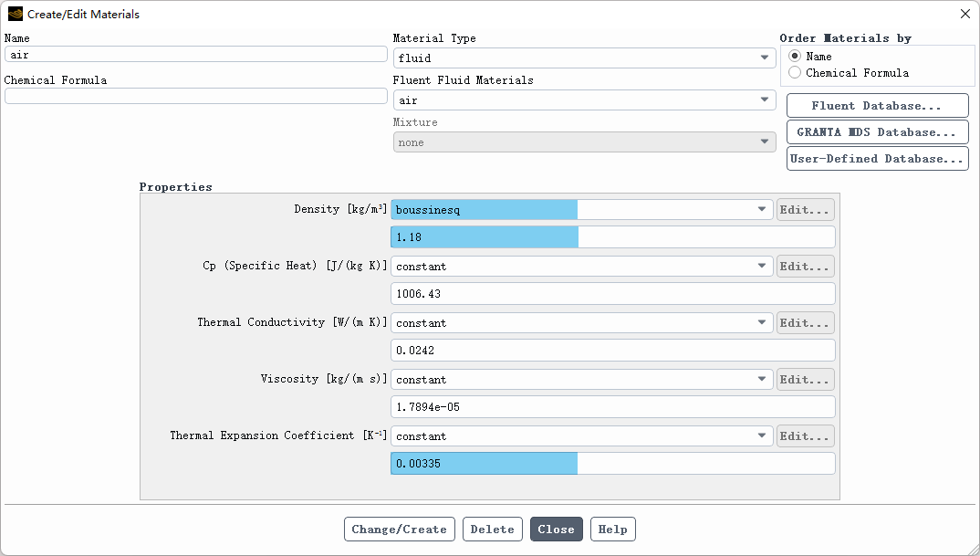Open the Density method dropdown

point(581,210)
